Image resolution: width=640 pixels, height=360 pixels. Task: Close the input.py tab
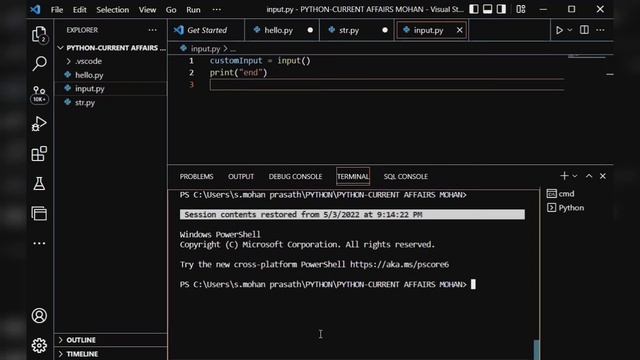pos(460,30)
